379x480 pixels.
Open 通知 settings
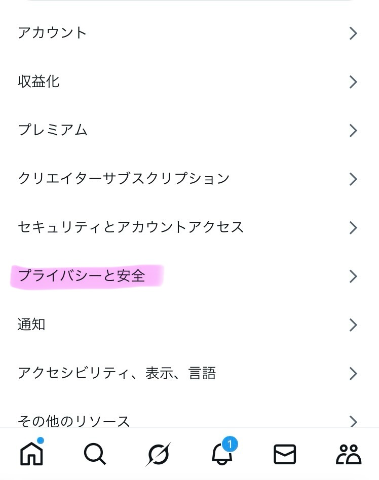tap(189, 325)
